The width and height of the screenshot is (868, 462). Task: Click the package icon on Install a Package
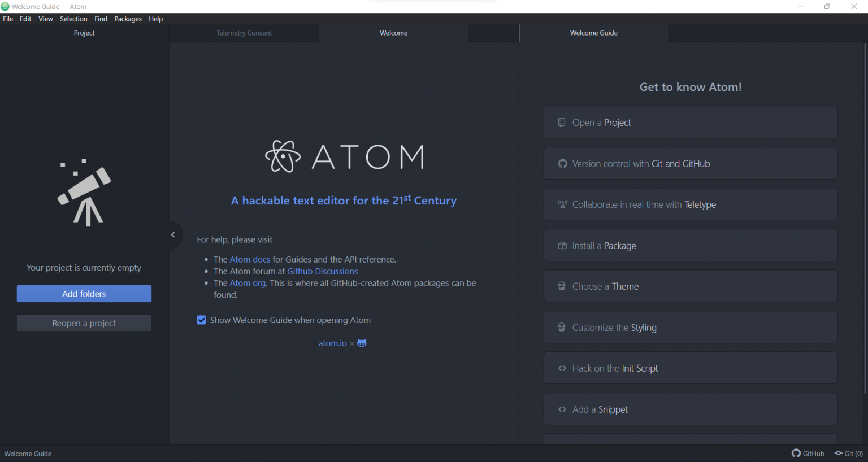562,245
